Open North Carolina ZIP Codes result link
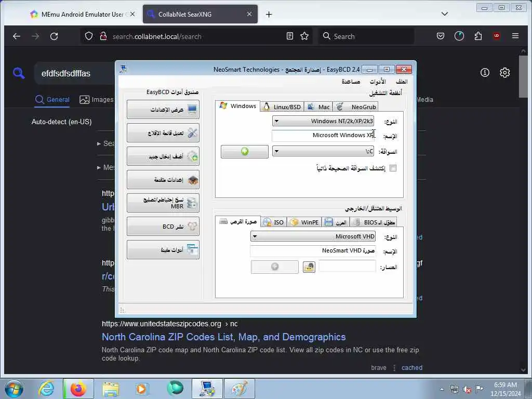 click(x=223, y=337)
